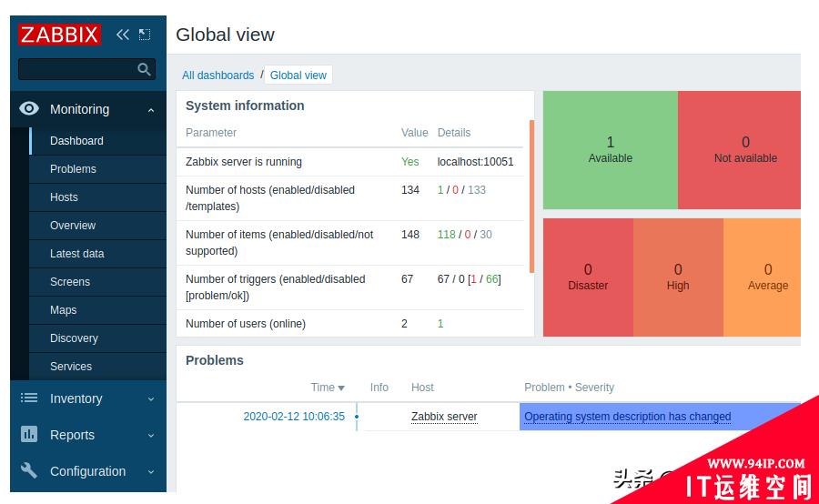
Task: Open Problems in Monitoring menu
Action: pyautogui.click(x=97, y=168)
